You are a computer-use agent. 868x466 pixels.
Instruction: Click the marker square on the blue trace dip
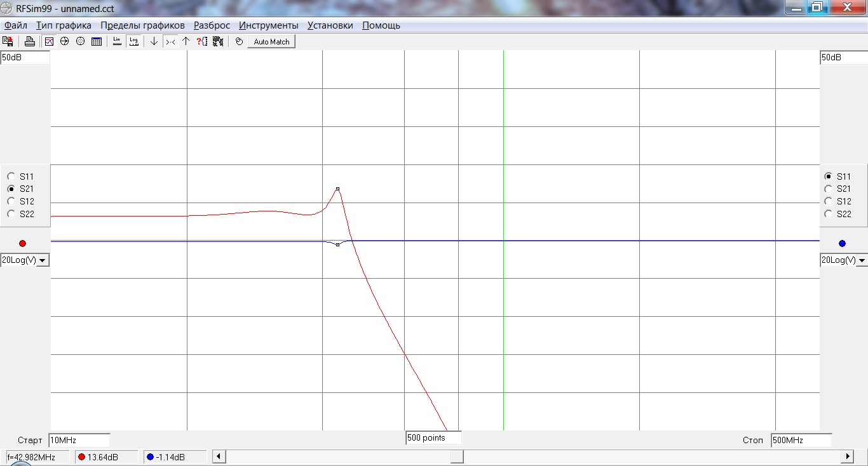(x=337, y=244)
